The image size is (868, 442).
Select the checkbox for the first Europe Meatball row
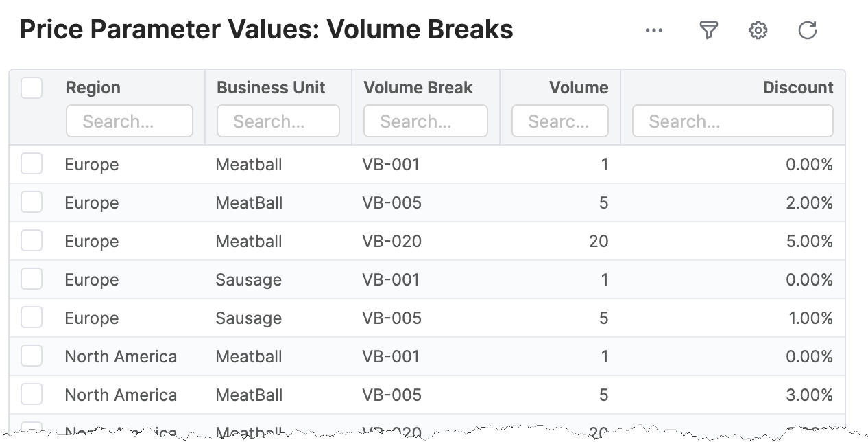coord(32,163)
